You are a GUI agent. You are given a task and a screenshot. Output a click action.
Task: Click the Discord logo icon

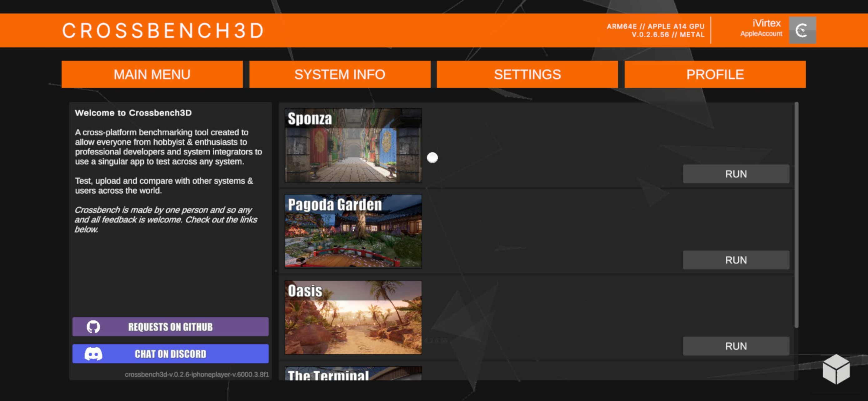93,354
